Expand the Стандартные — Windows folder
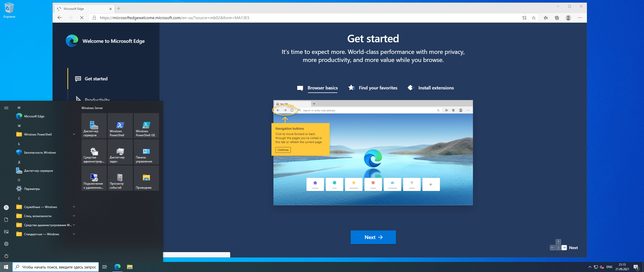The height and width of the screenshot is (272, 644). pos(45,234)
